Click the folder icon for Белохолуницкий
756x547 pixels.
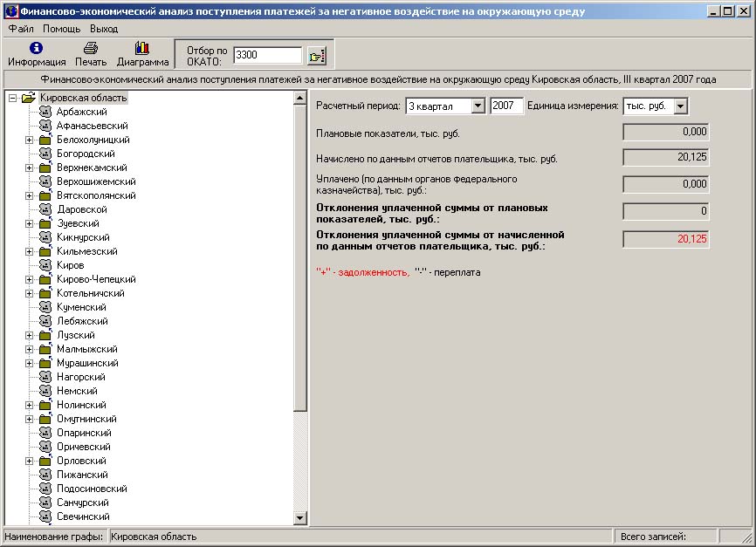coord(45,140)
